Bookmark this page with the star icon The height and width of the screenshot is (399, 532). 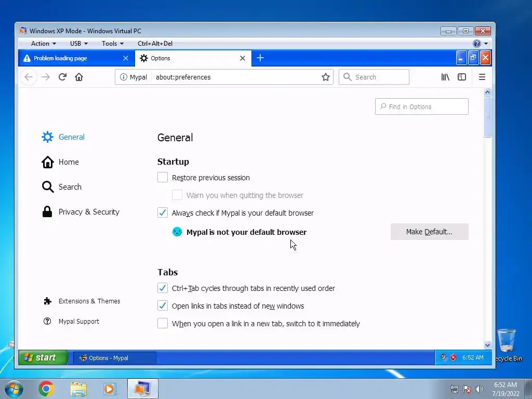click(x=326, y=77)
